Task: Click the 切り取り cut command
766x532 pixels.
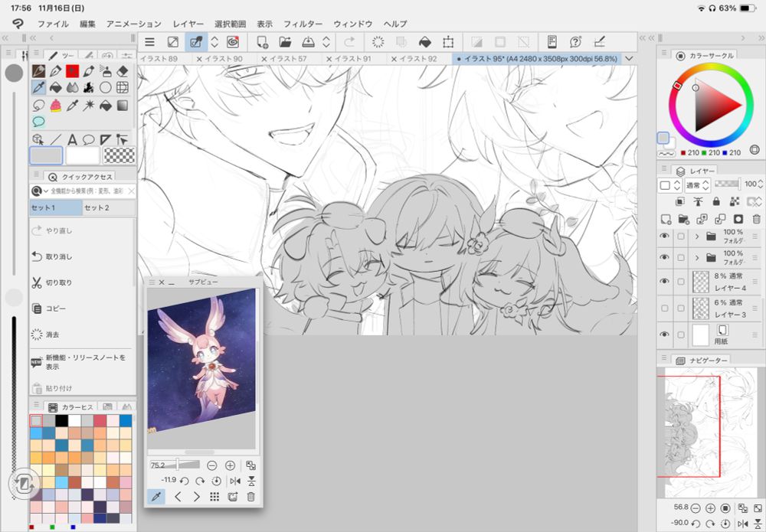Action: [82, 282]
